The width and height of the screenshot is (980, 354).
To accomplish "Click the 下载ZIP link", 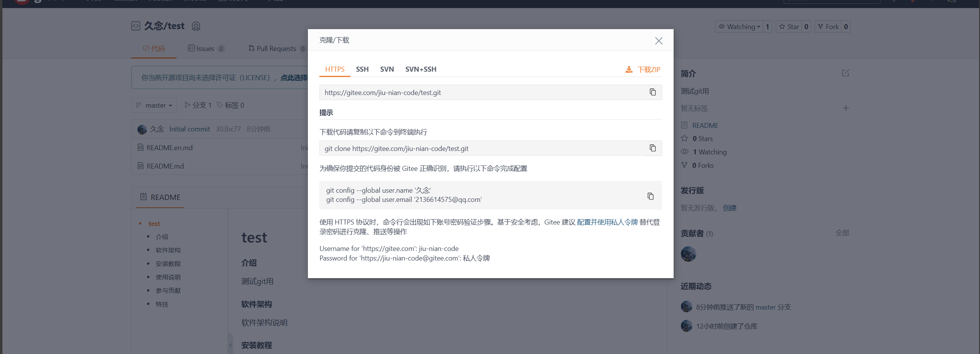I will pos(649,69).
